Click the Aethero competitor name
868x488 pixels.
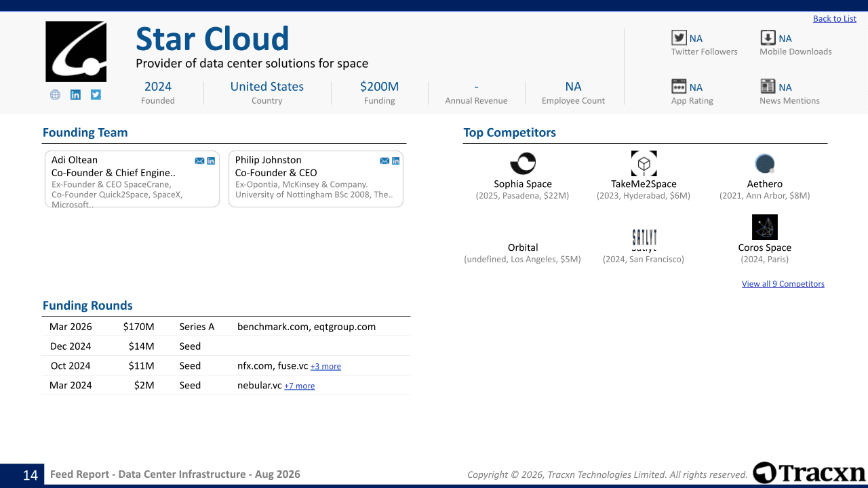(765, 184)
